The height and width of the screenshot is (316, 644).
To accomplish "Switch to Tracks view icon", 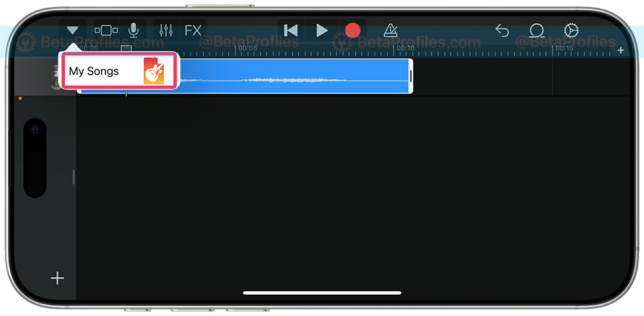I will 106,30.
